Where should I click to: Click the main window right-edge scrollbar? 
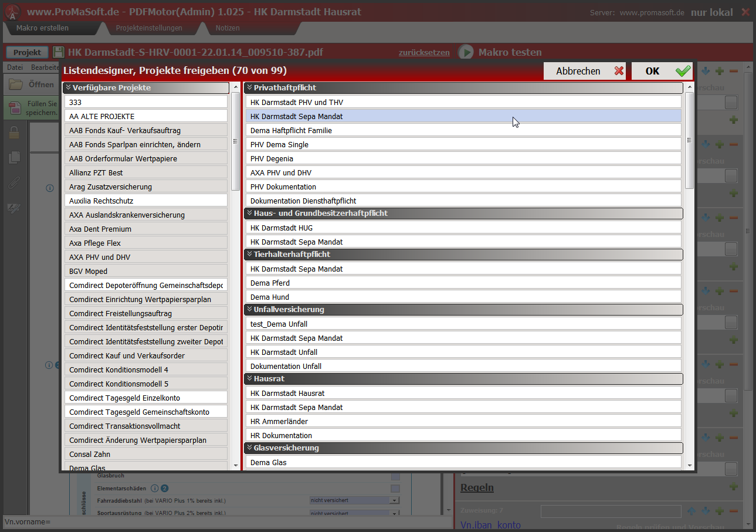pyautogui.click(x=747, y=232)
